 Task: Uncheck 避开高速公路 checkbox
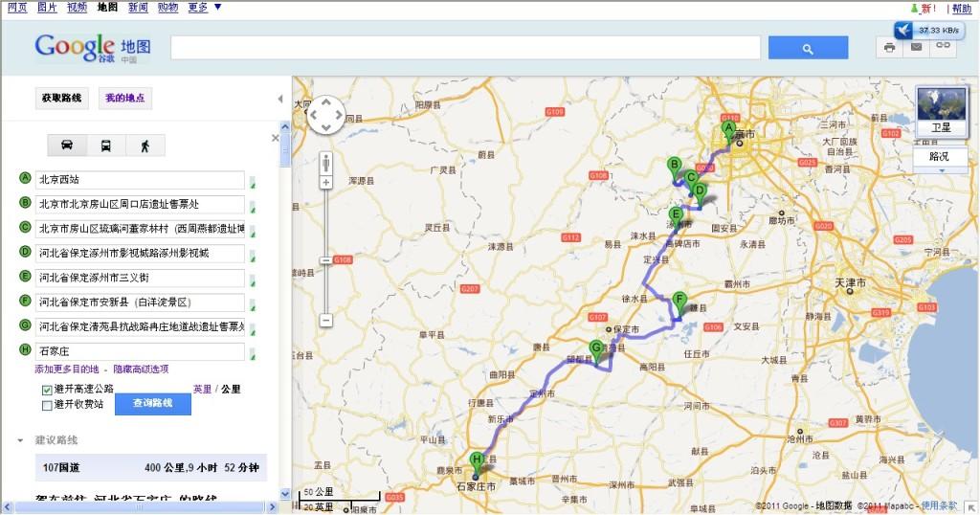point(47,390)
